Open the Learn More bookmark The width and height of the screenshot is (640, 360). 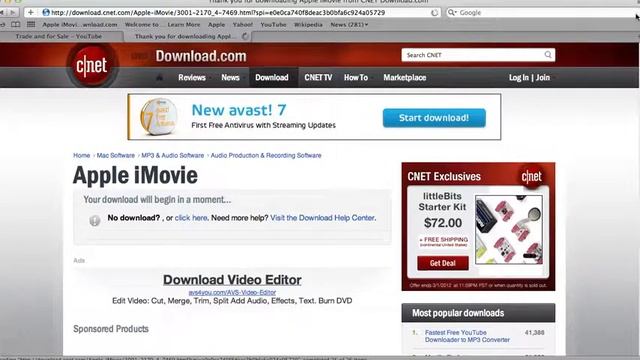point(184,24)
